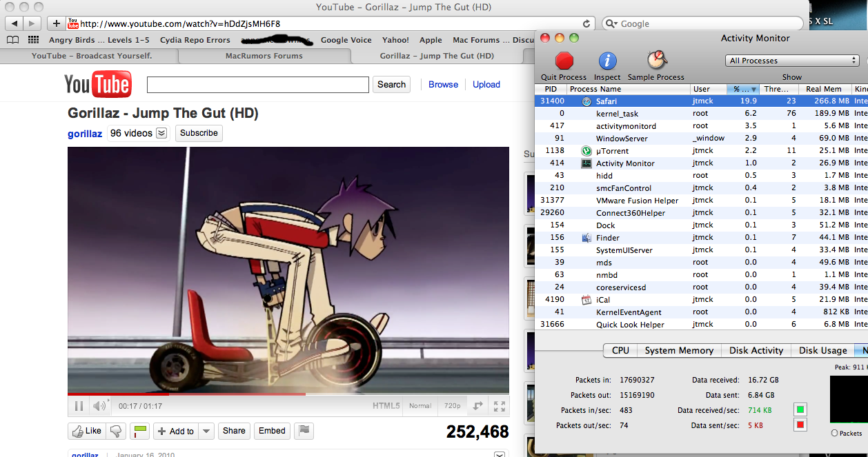868x457 pixels.
Task: Open the gorillaz channel link
Action: [85, 134]
